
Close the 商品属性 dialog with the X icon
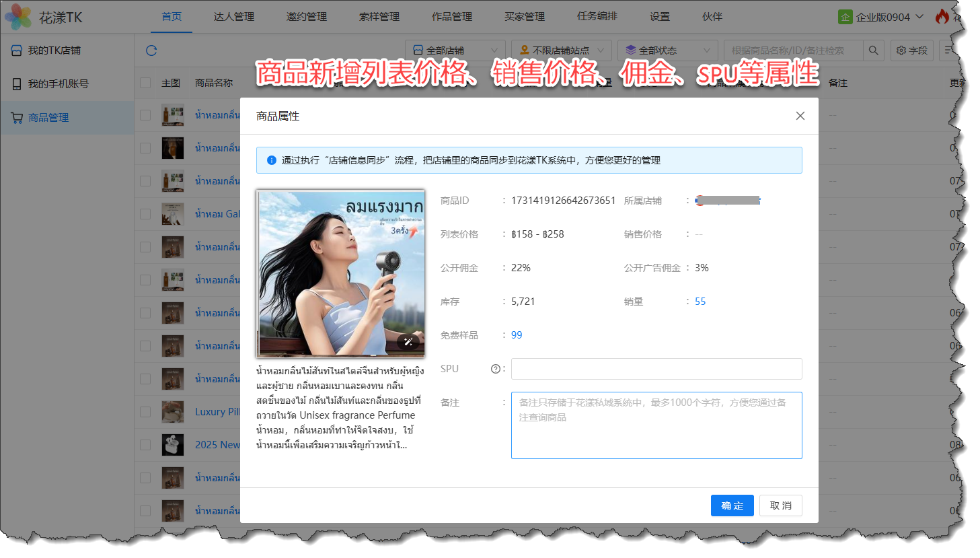coord(800,116)
